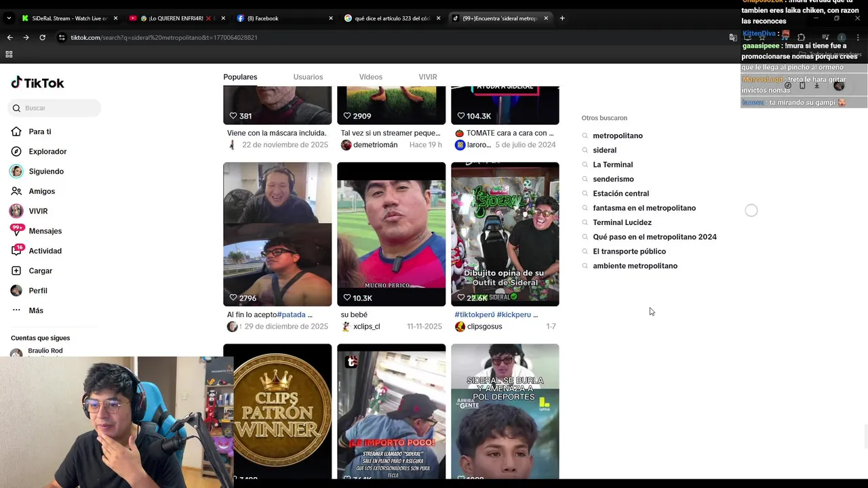Open Clips Patrón Winner video thumbnail

point(277,411)
